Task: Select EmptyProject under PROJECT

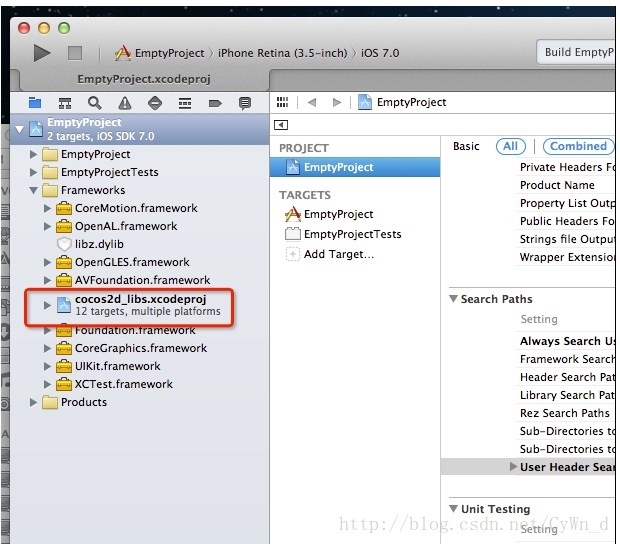Action: point(355,167)
